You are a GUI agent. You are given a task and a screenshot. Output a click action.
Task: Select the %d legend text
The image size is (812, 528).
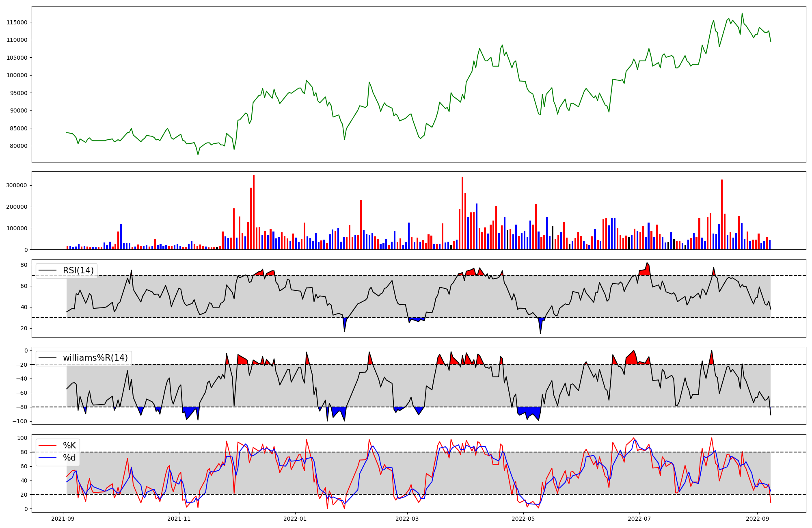point(69,458)
